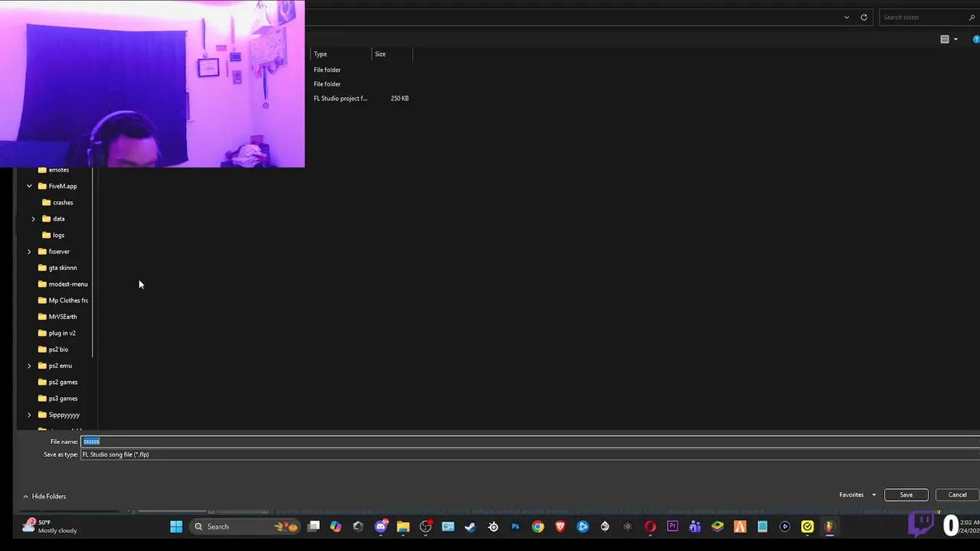Open Google Chrome from the taskbar
This screenshot has height=551, width=980.
coord(537,527)
